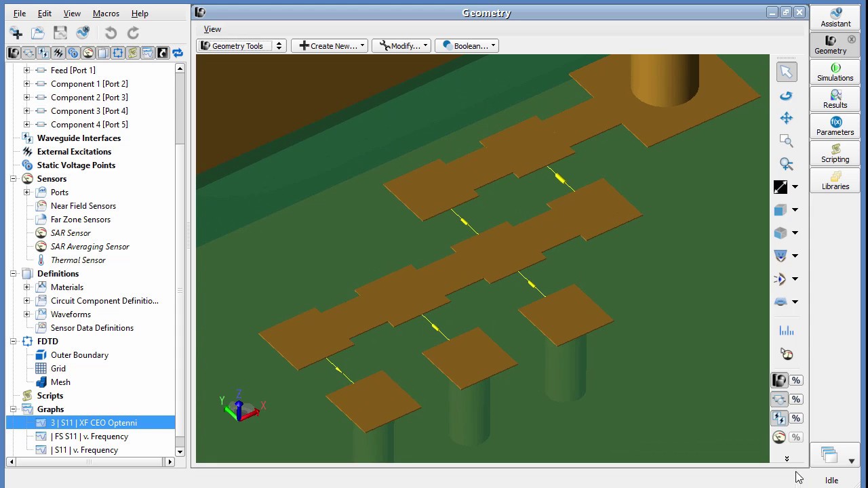Toggle the External Excitations filter in the tree toolbar
This screenshot has width=868, height=488.
(58, 53)
